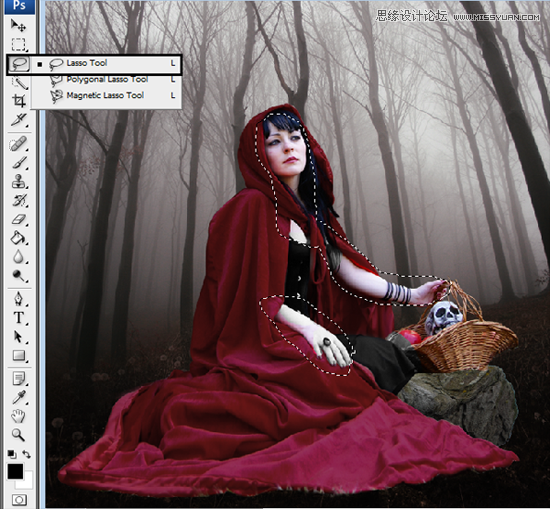Select the Dodge tool
Screen dimensions: 550x509
(x=19, y=276)
